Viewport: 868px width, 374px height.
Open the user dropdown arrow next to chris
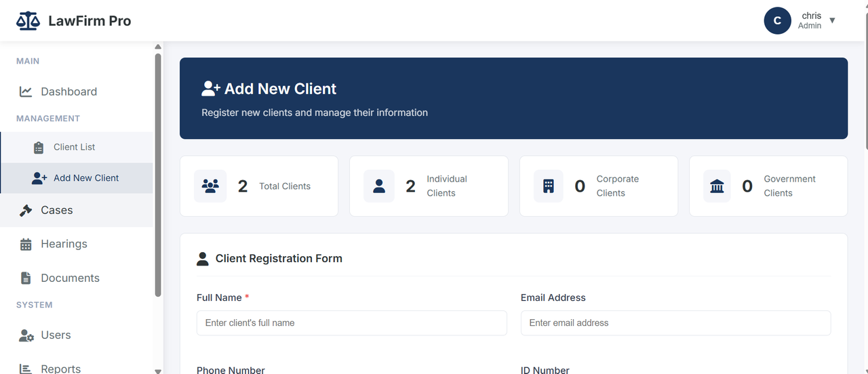pyautogui.click(x=832, y=20)
